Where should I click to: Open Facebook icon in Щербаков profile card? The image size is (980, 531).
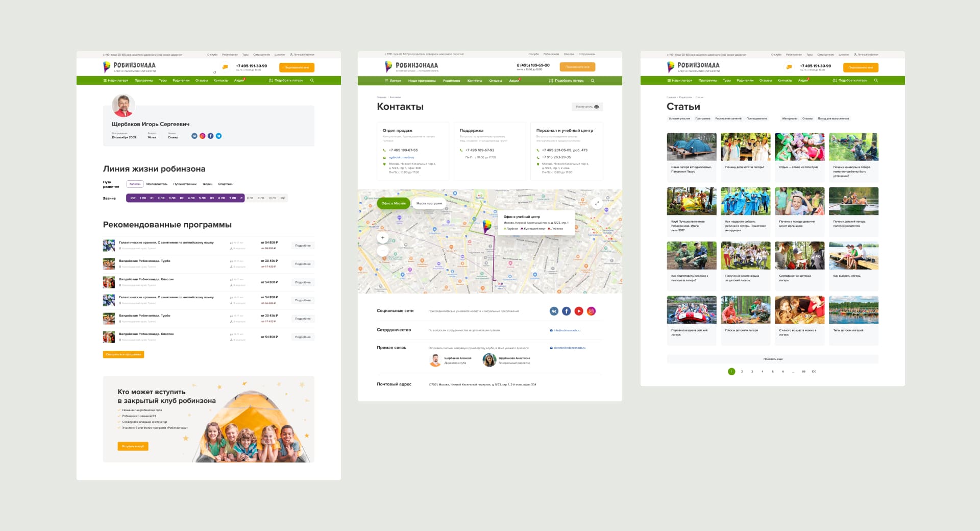210,136
